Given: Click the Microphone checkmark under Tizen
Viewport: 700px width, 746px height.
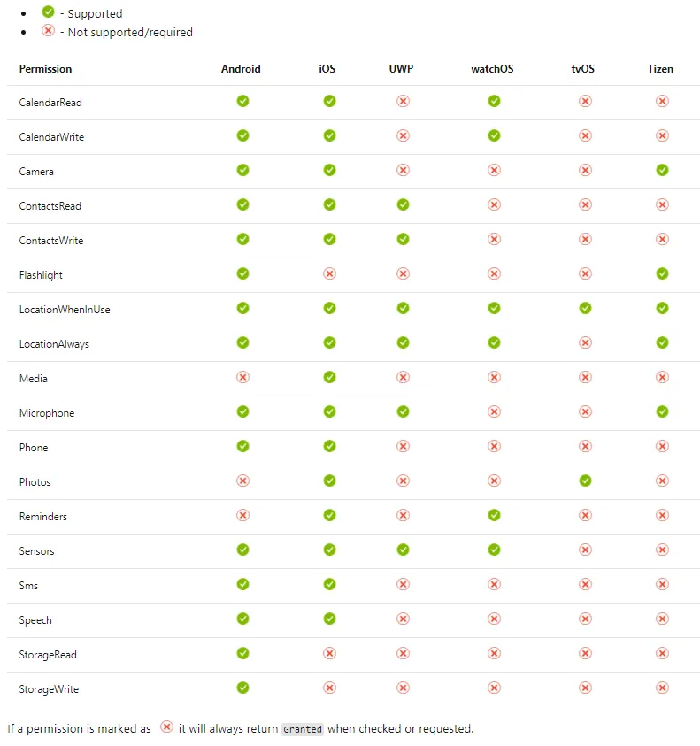Looking at the screenshot, I should (x=662, y=411).
